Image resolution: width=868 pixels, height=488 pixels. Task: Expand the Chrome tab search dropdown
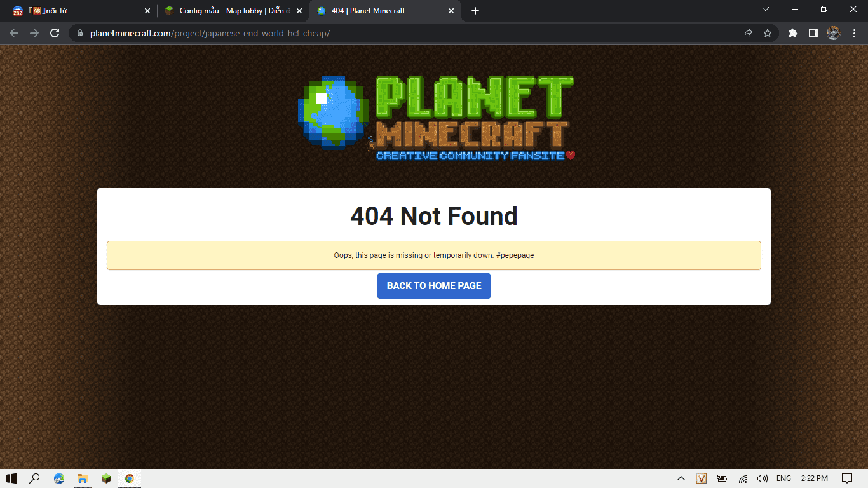coord(766,10)
